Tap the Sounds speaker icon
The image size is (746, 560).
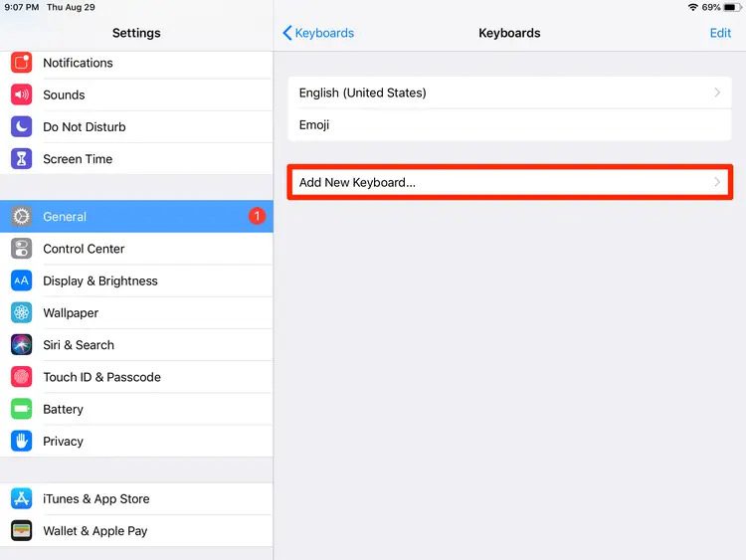(22, 94)
